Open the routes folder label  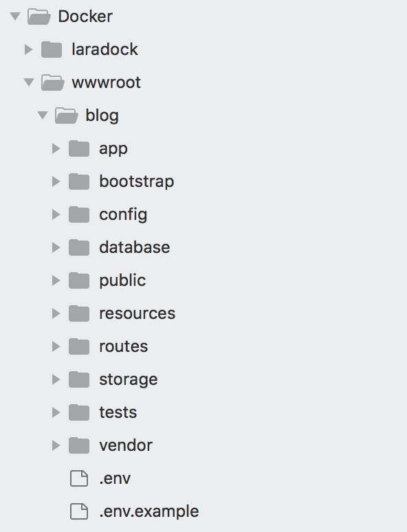click(x=124, y=346)
